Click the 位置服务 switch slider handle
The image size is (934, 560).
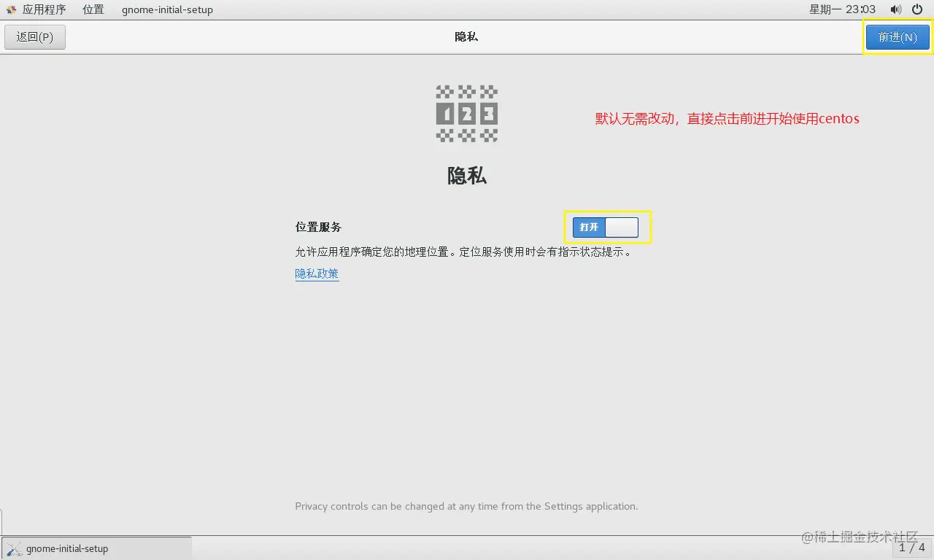(621, 227)
